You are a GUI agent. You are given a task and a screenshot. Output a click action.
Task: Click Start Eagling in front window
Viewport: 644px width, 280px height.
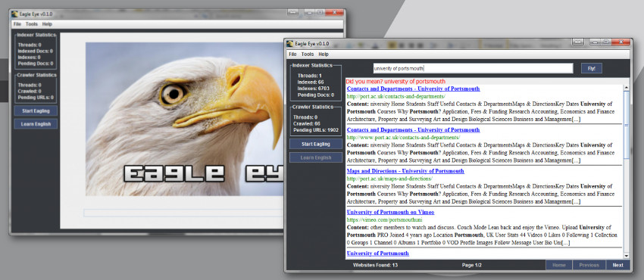[315, 144]
